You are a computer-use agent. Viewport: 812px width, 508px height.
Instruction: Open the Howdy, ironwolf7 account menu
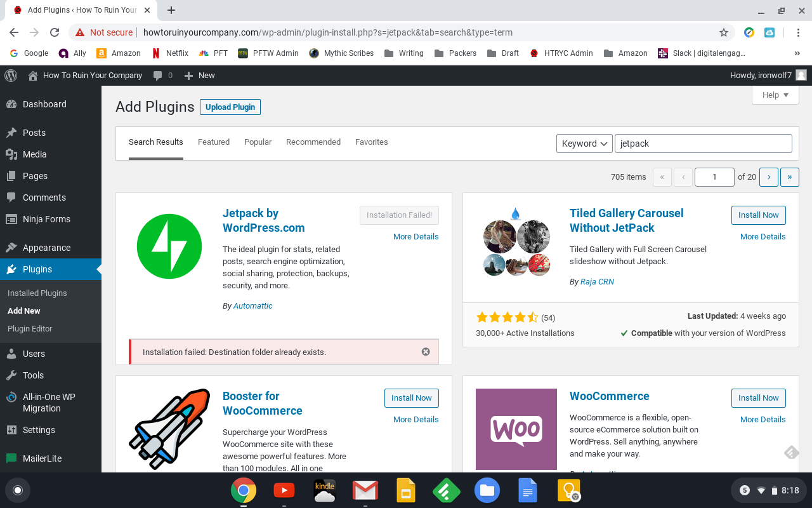pos(768,75)
